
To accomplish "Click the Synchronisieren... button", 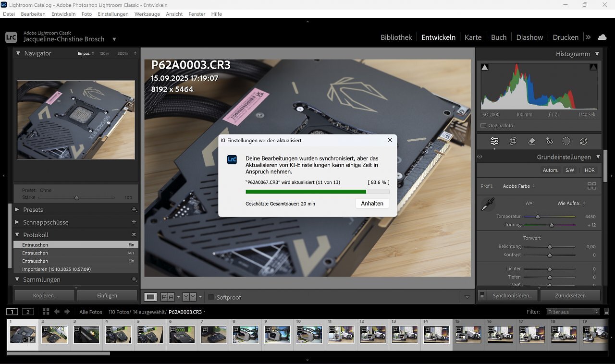I will 512,295.
